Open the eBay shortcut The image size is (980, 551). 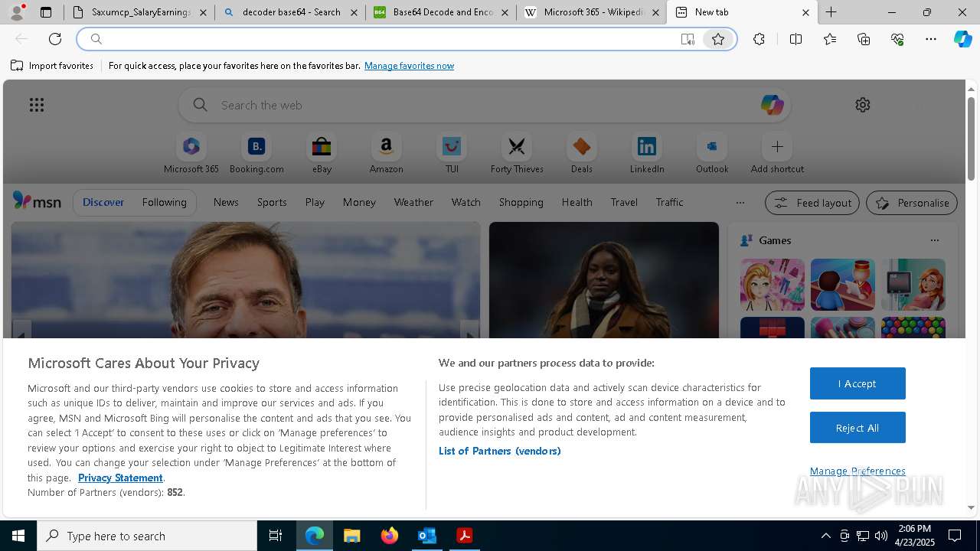point(322,154)
